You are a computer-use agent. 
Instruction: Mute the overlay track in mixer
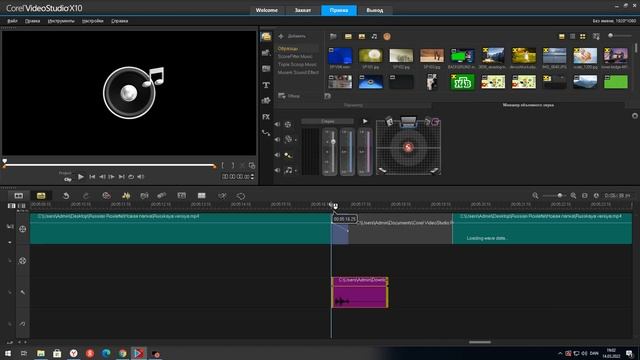point(277,140)
